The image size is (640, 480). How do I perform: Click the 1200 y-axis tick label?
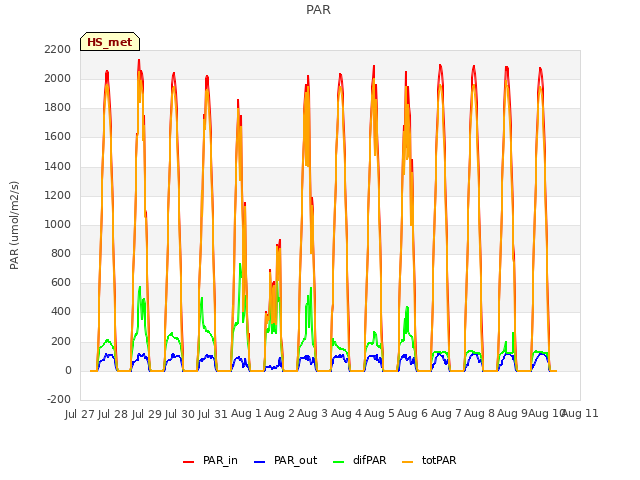[x=58, y=195]
